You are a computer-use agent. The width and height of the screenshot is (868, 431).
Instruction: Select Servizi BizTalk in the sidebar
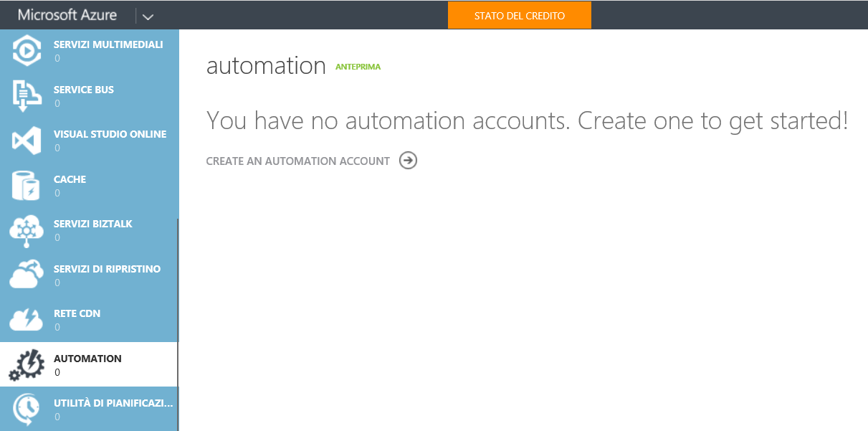coord(89,230)
